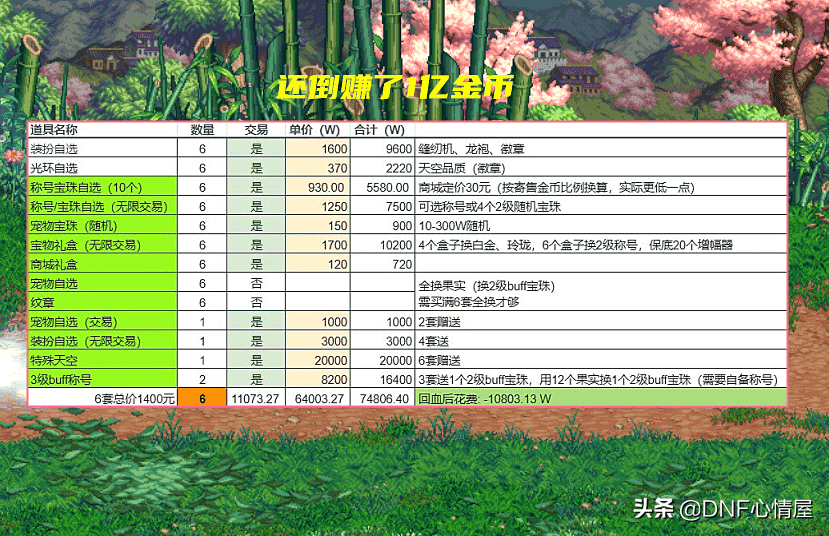Click unit price 8200 cell
The height and width of the screenshot is (536, 829).
tap(318, 379)
